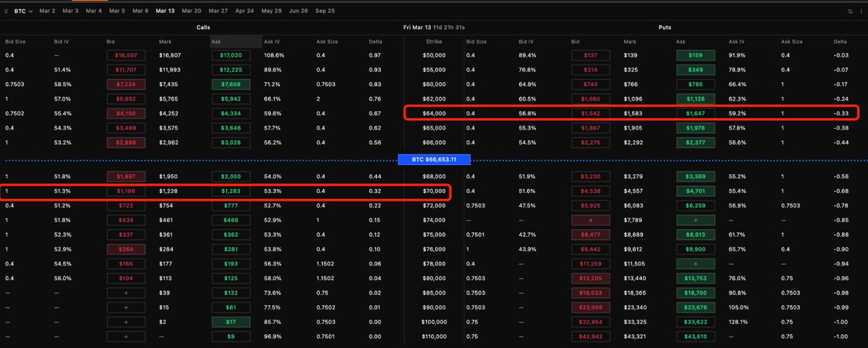Click the $16,507 call bid button

point(127,55)
